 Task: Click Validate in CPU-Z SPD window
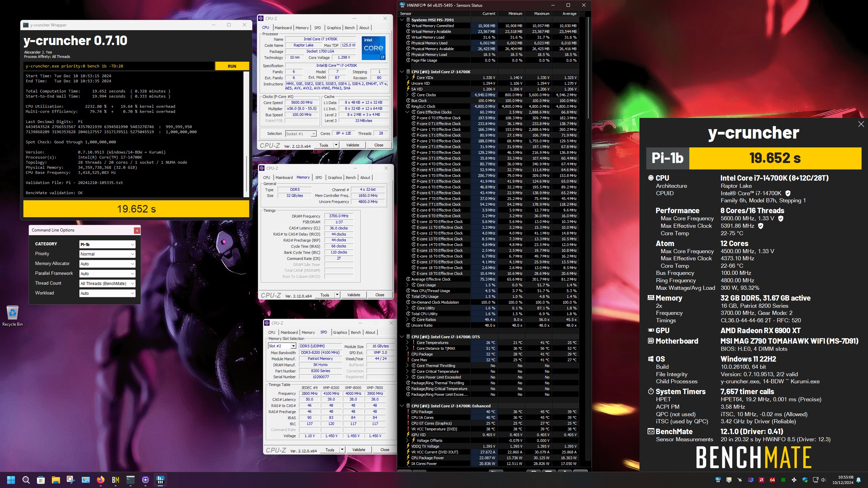[358, 450]
